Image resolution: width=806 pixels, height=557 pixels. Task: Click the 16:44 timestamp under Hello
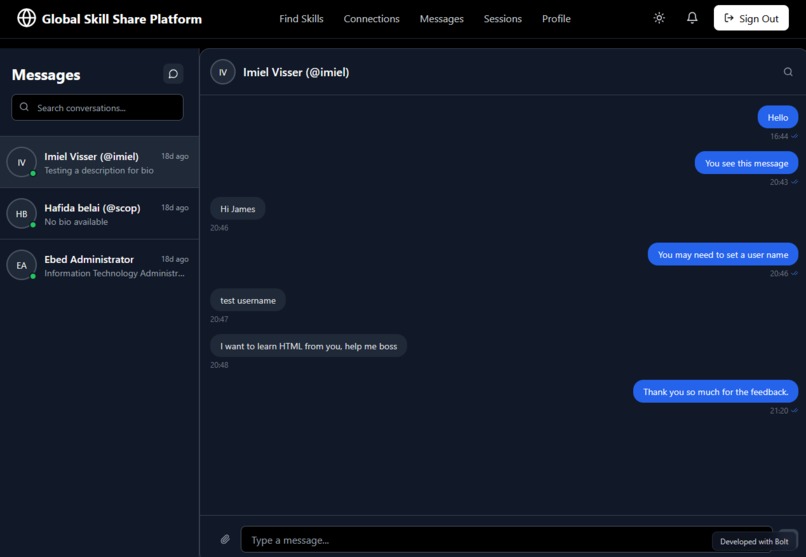coord(779,136)
